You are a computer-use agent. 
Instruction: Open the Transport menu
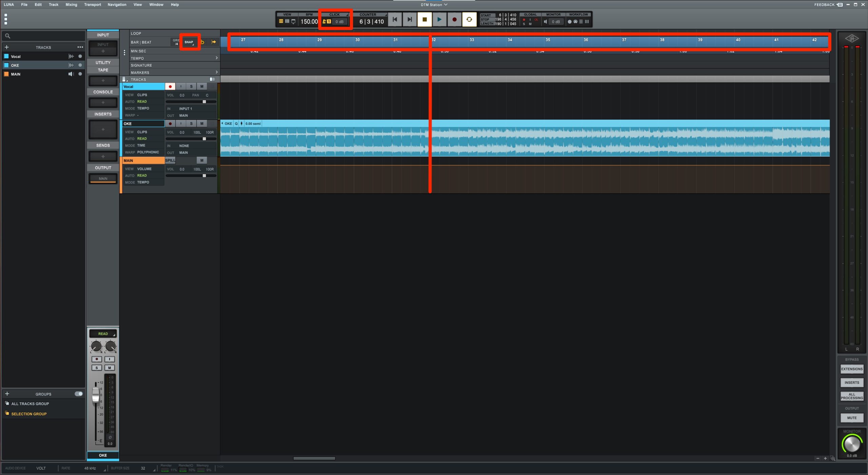point(93,4)
